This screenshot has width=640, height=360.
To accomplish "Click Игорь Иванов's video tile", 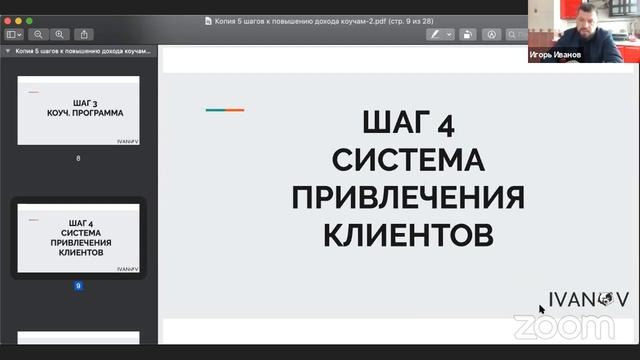I will pyautogui.click(x=584, y=31).
